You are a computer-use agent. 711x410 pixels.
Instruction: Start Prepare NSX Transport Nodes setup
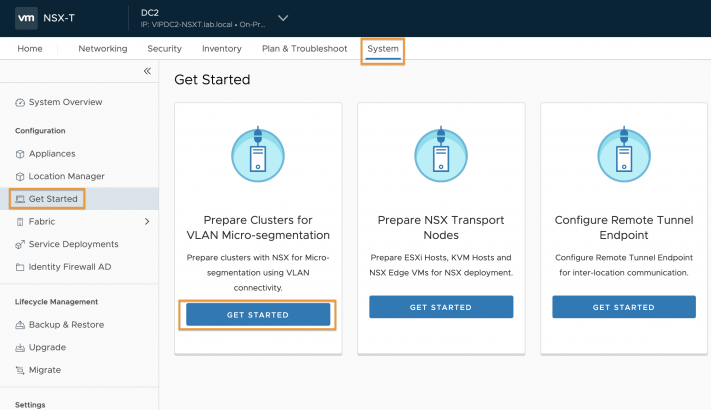coord(441,307)
